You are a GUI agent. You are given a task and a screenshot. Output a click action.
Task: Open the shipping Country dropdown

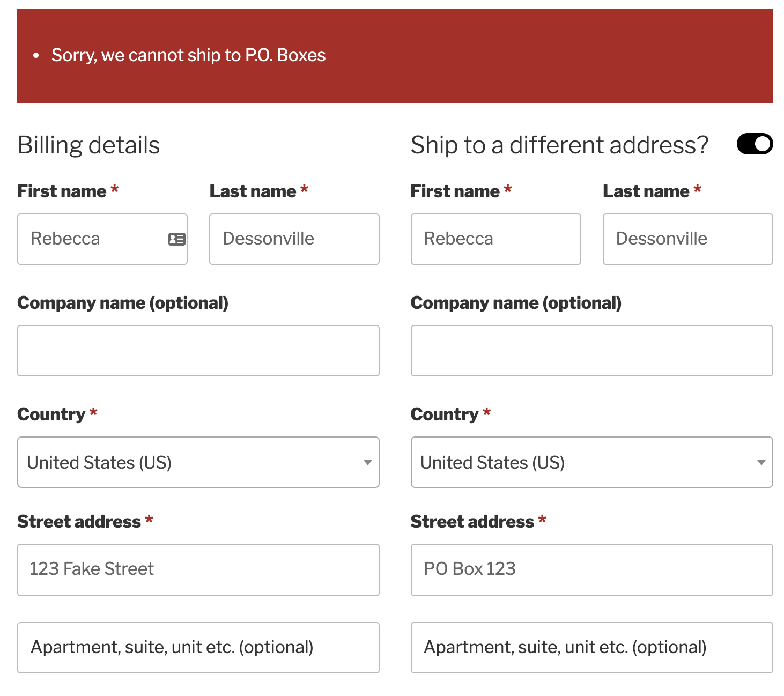pyautogui.click(x=591, y=462)
